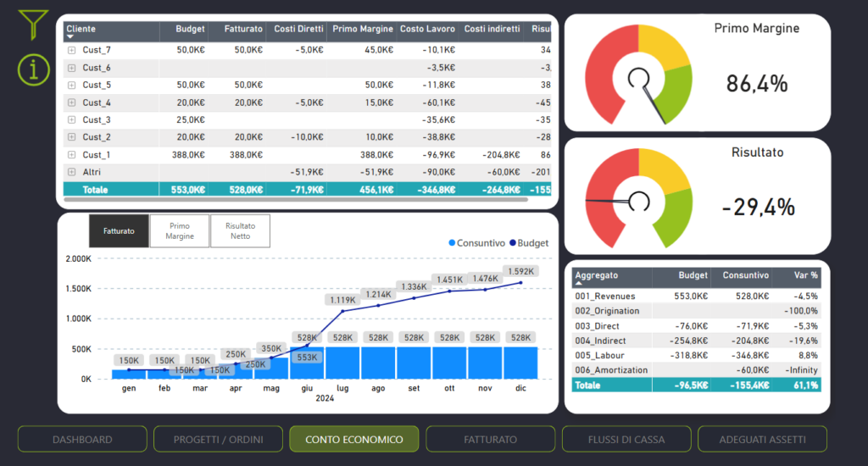Image resolution: width=868 pixels, height=466 pixels.
Task: Expand the Cust_7 row
Action: point(71,50)
